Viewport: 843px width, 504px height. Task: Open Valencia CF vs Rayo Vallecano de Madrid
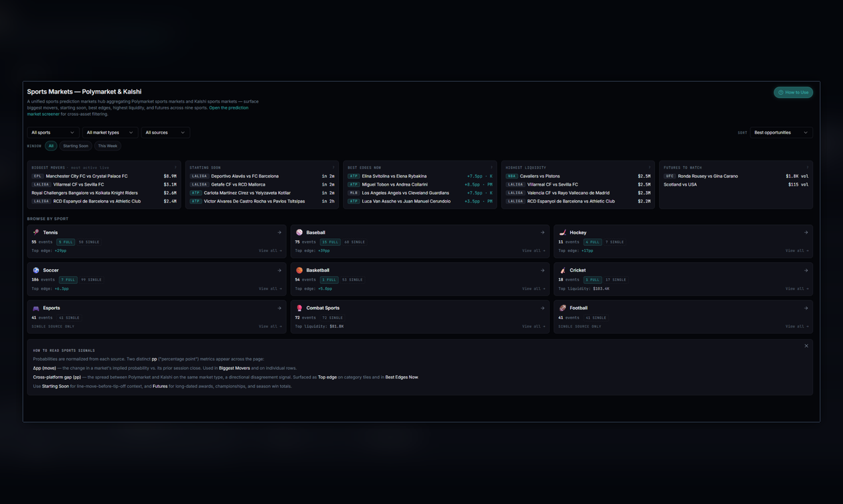[x=578, y=193]
